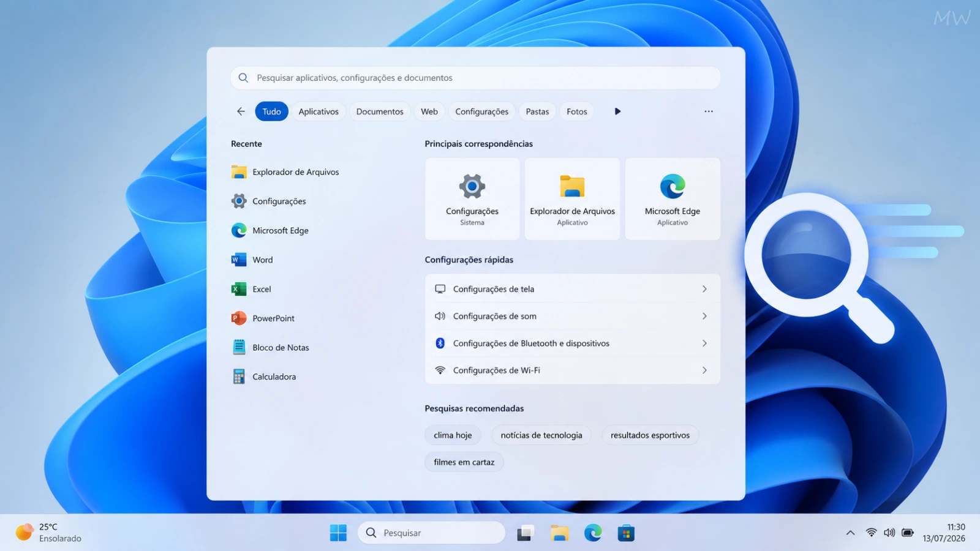Click the taskbar volume tray icon
This screenshot has width=980, height=551.
[889, 533]
